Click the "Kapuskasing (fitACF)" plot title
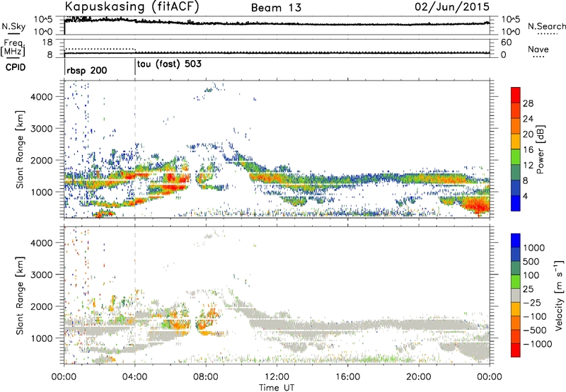 (x=132, y=7)
